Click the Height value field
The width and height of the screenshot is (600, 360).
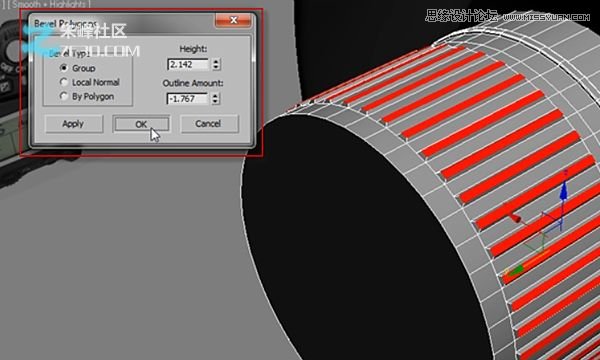pyautogui.click(x=188, y=64)
